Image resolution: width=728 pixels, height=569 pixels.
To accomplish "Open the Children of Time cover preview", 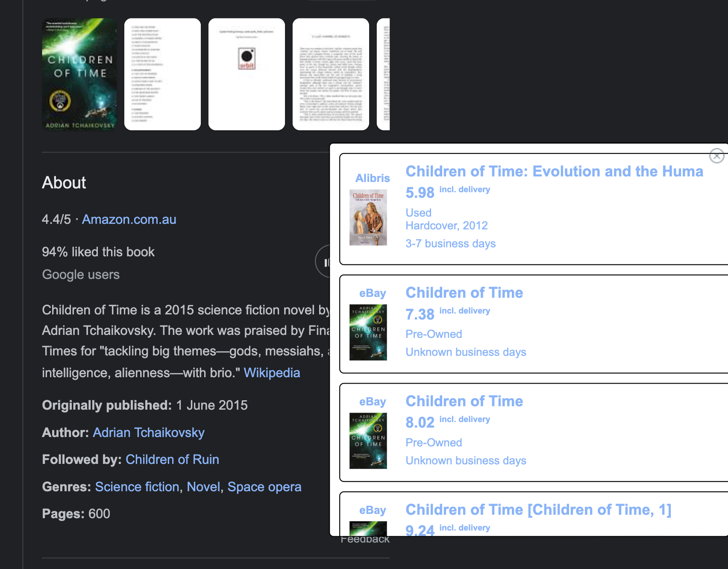I will tap(79, 74).
